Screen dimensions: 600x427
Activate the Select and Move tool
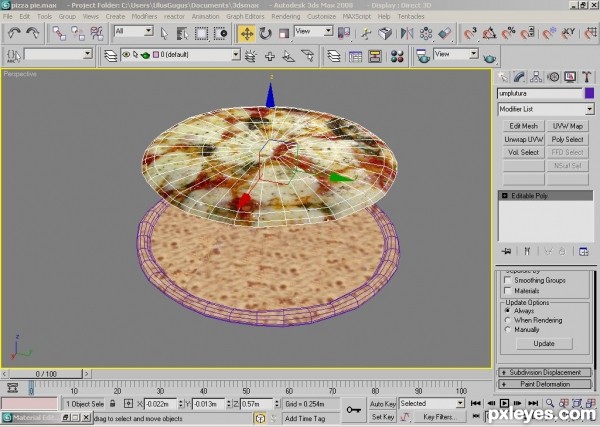(247, 34)
